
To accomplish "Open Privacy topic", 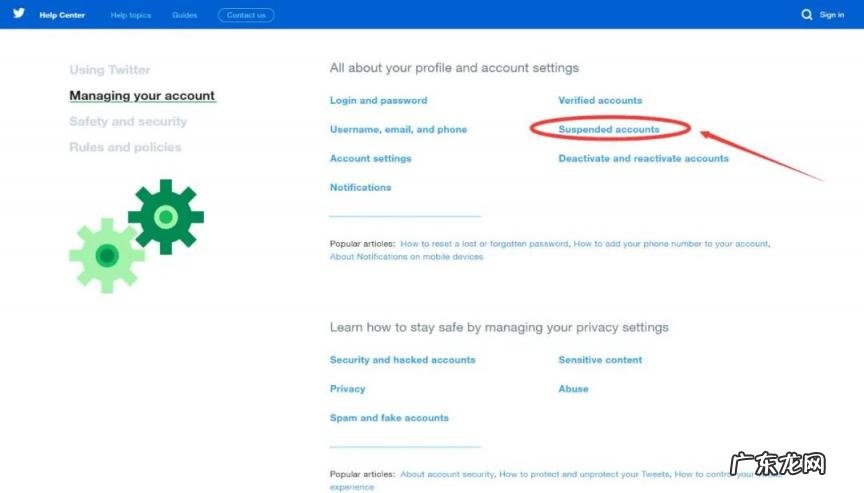I will [347, 389].
